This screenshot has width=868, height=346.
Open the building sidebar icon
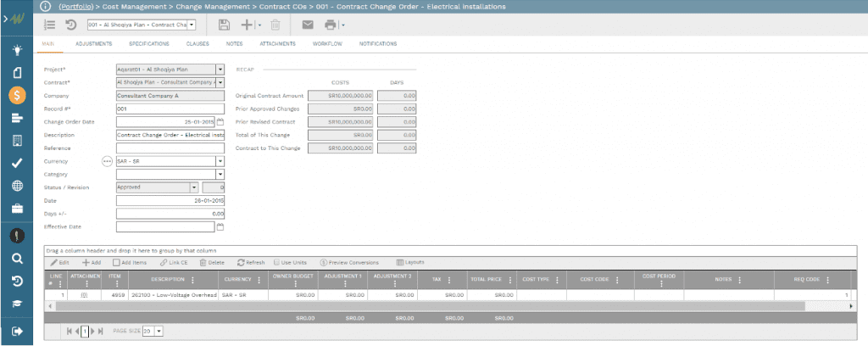tap(17, 141)
